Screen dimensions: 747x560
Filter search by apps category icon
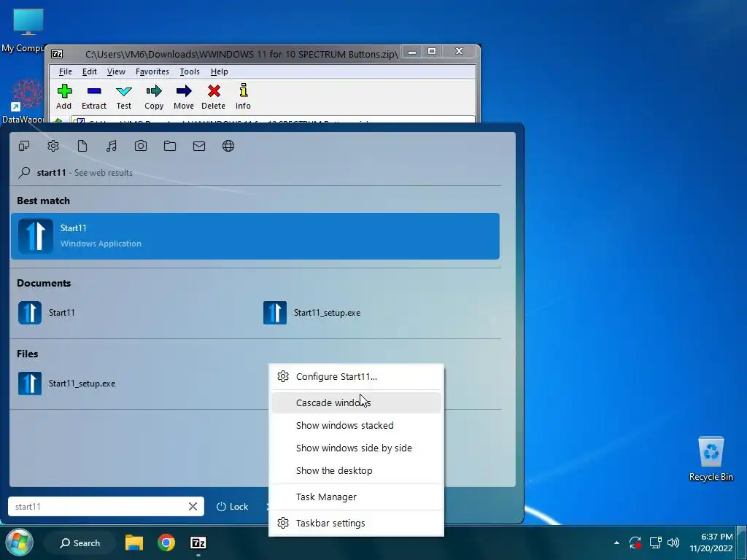coord(24,146)
